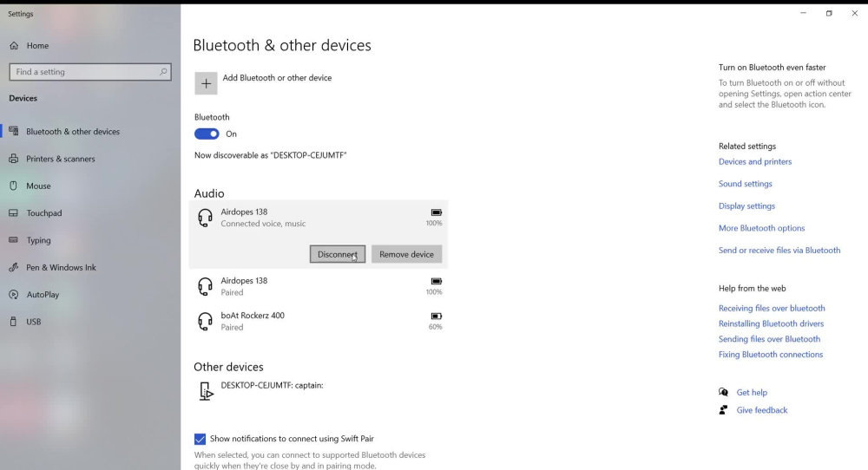Click the Now discoverable as DESKTOP-CEJUMTF text
The height and width of the screenshot is (470, 868).
point(270,155)
